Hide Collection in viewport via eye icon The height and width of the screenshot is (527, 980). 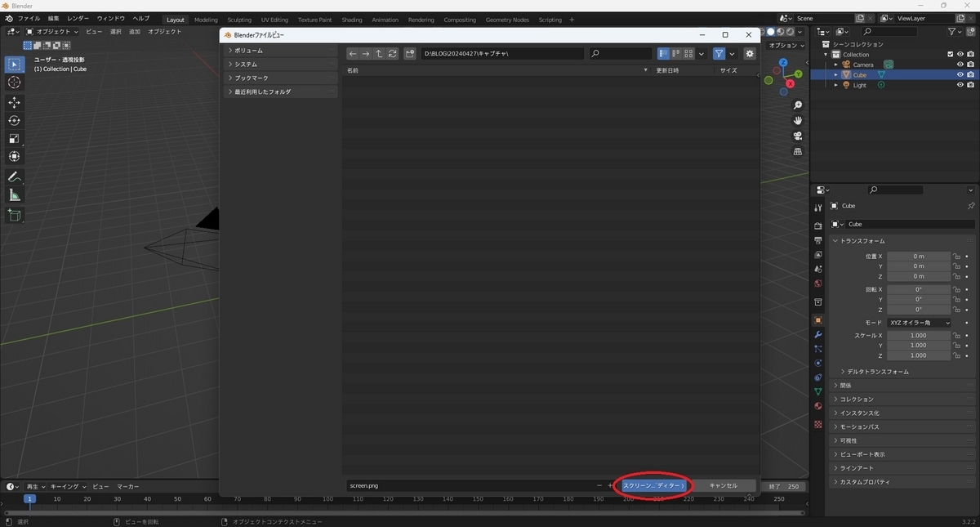960,54
